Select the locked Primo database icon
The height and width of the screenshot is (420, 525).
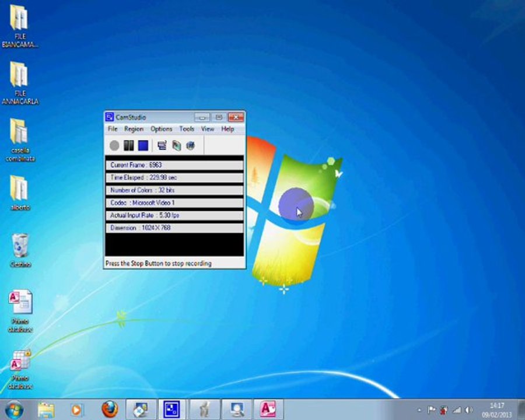point(20,369)
